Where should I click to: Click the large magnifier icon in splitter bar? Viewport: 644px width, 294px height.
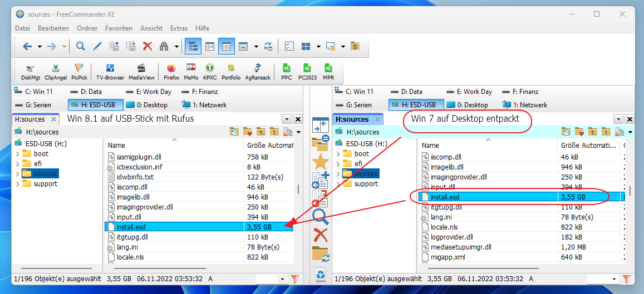click(x=321, y=217)
